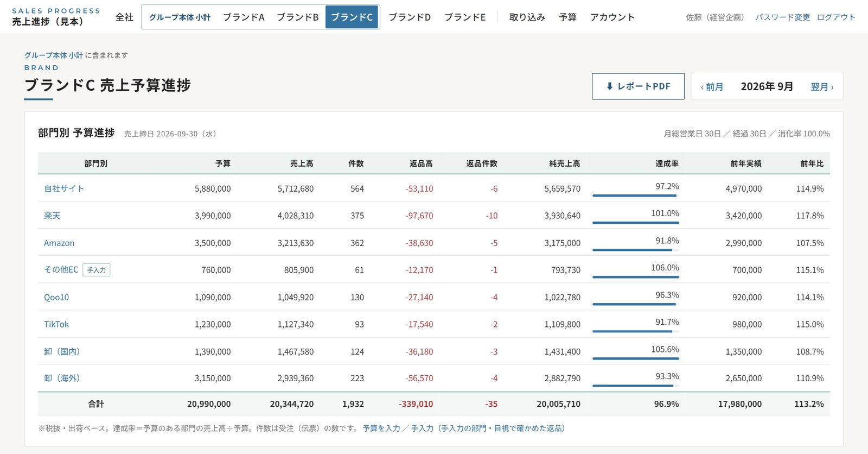The image size is (868, 454).
Task: Select the ブランドA tab
Action: point(244,17)
